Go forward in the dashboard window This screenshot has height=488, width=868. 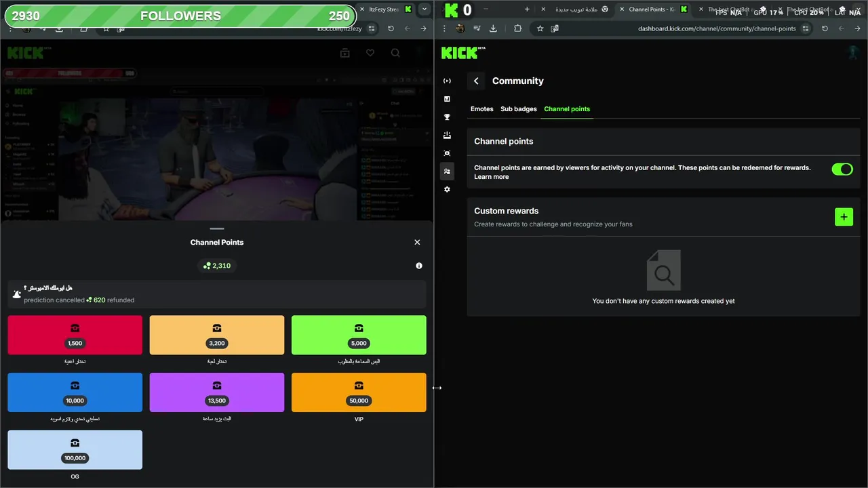pyautogui.click(x=858, y=28)
